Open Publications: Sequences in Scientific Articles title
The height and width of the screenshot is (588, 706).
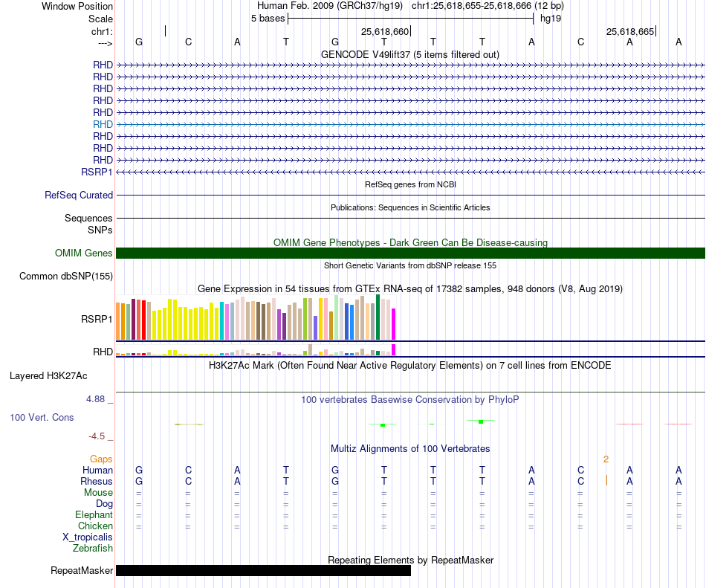(410, 207)
